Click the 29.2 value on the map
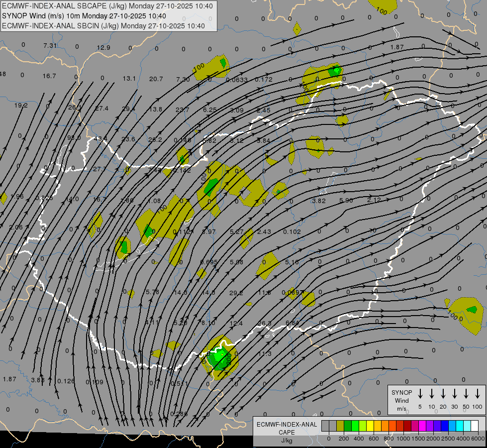The width and height of the screenshot is (487, 448). click(236, 293)
